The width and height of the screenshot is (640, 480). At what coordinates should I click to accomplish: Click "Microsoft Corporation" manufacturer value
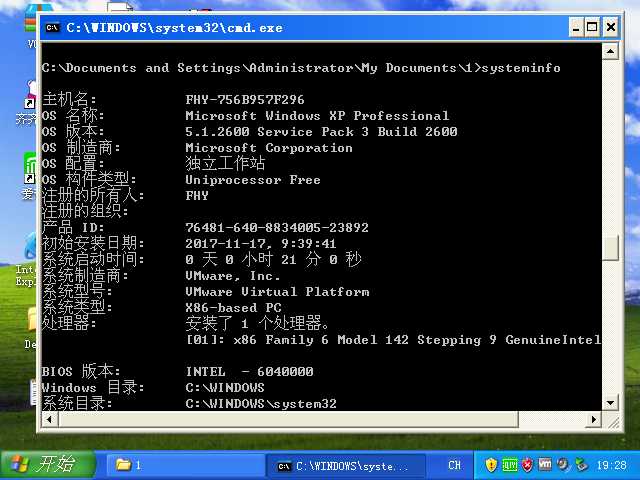point(269,147)
